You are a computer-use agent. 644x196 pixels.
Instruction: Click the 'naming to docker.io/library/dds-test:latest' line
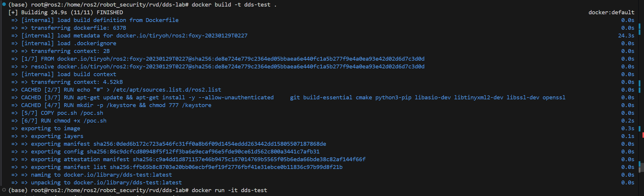(101, 175)
